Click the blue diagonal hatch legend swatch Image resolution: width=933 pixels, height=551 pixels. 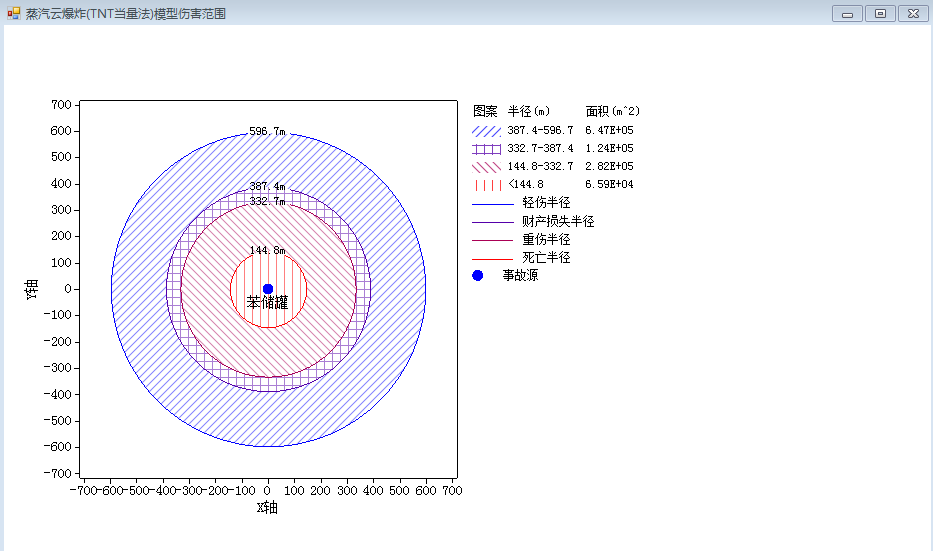click(x=487, y=131)
